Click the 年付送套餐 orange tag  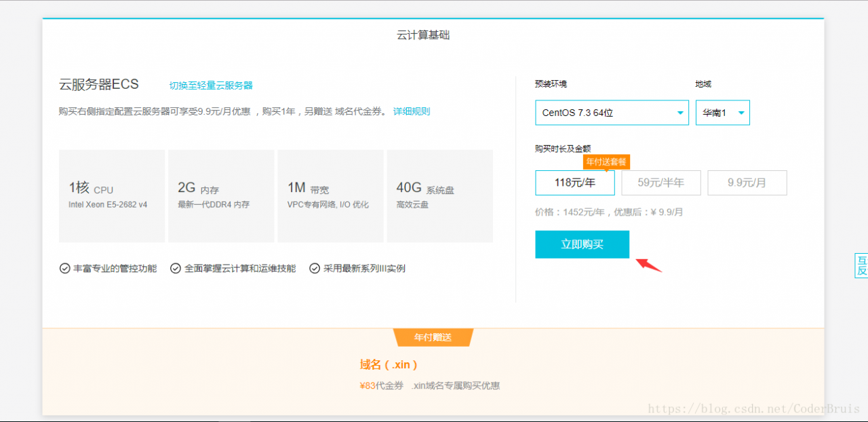pos(606,162)
